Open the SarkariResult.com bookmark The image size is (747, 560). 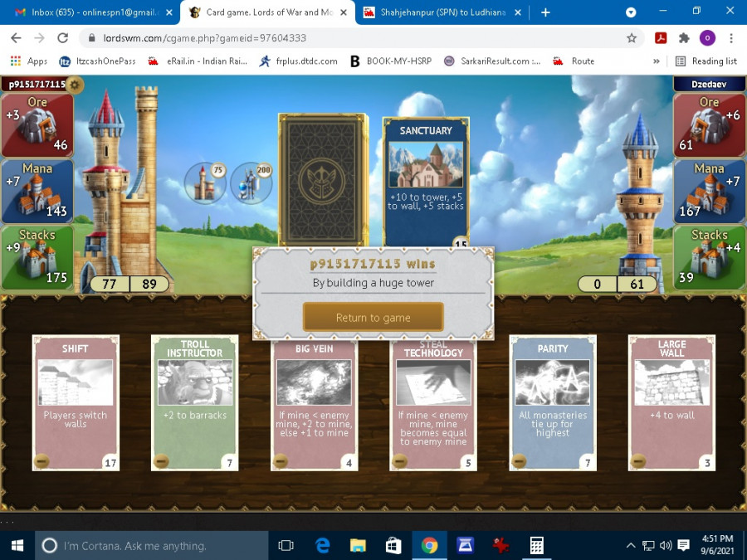pyautogui.click(x=492, y=61)
